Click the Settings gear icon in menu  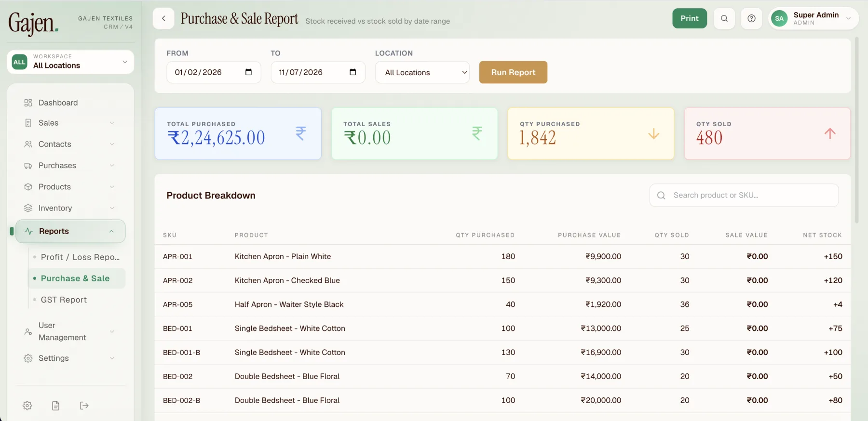[28, 358]
